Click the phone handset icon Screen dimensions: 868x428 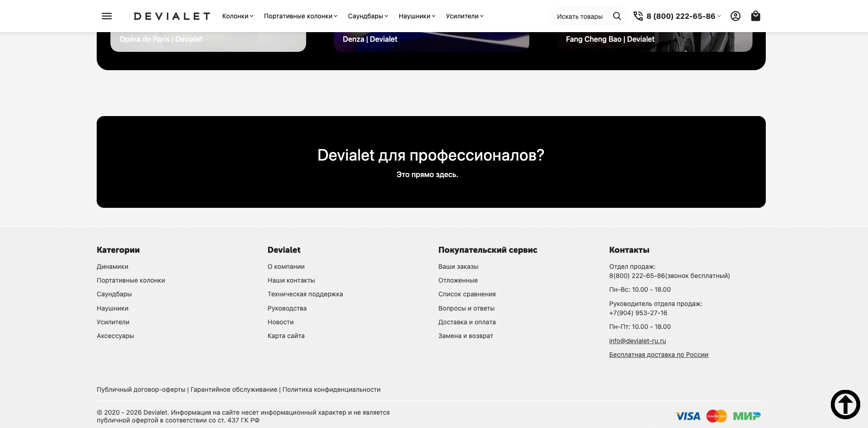[x=638, y=16]
